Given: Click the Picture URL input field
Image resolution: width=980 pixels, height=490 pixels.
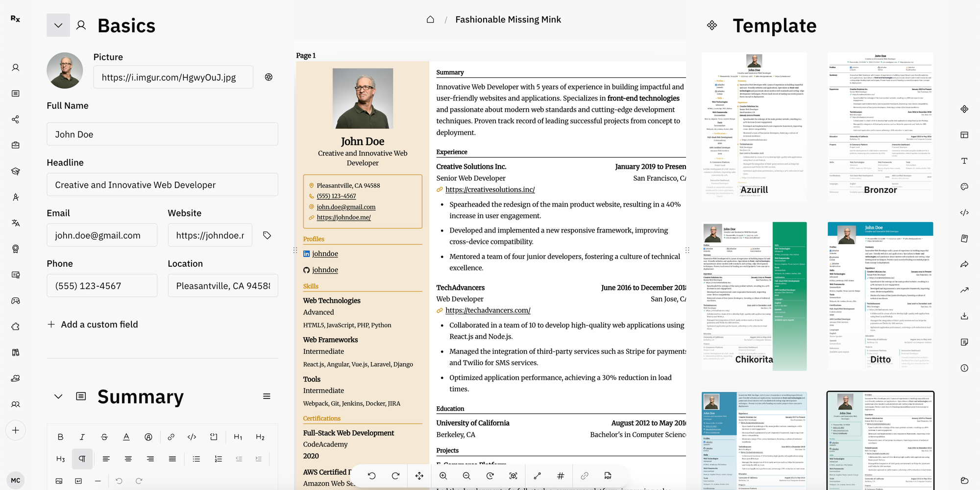Looking at the screenshot, I should [173, 77].
